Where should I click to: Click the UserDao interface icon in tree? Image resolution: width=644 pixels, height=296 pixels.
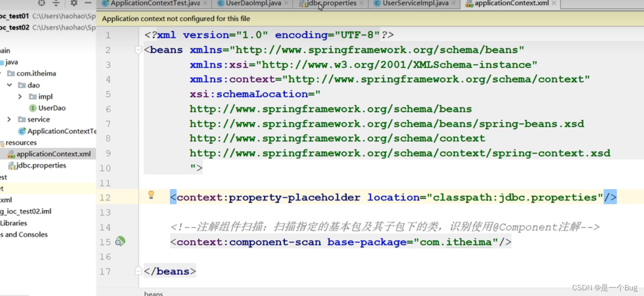pyautogui.click(x=32, y=108)
